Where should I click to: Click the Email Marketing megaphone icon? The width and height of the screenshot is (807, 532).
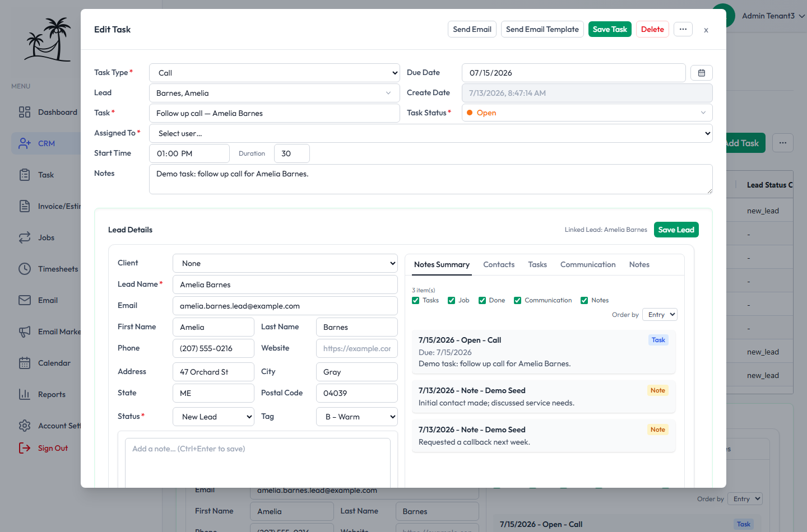coord(25,332)
